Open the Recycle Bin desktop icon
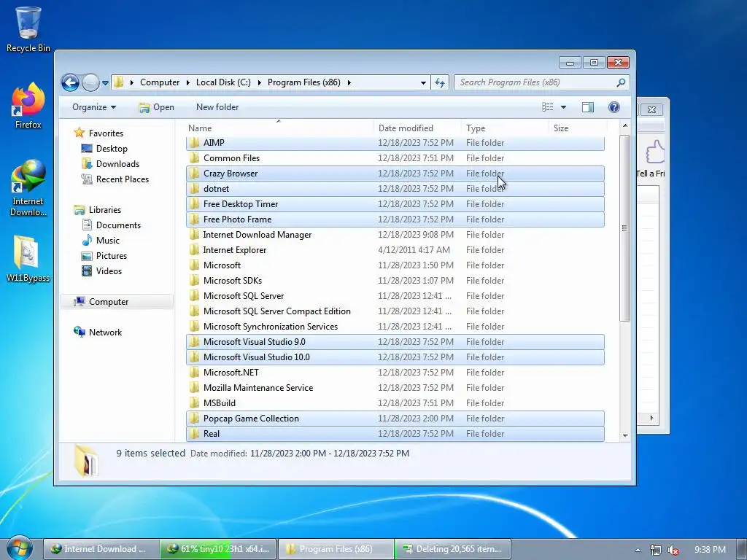747x560 pixels. coord(28,29)
